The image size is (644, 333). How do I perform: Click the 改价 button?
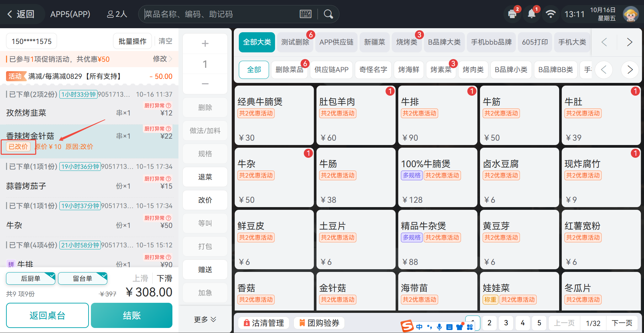205,200
